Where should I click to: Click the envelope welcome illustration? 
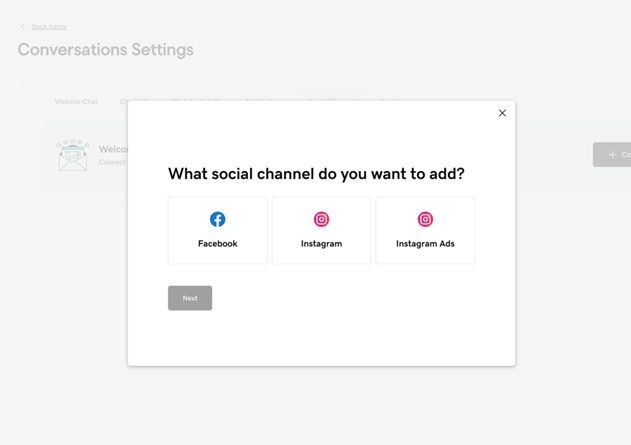point(72,155)
